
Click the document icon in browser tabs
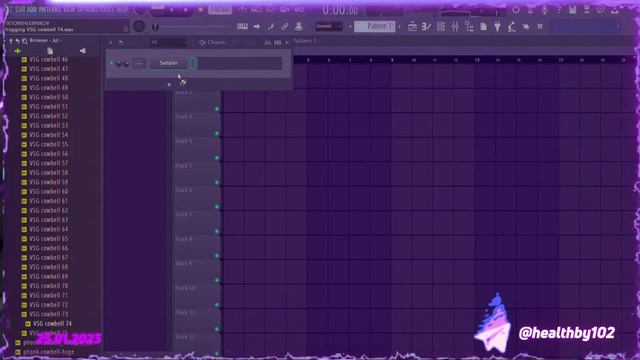click(50, 51)
